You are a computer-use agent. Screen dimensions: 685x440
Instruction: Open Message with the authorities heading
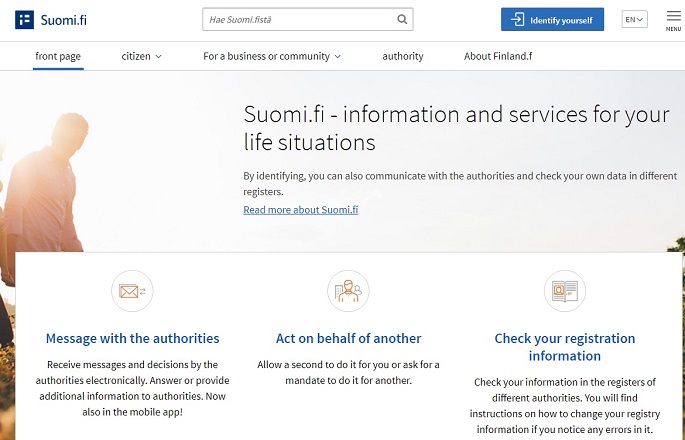click(132, 338)
